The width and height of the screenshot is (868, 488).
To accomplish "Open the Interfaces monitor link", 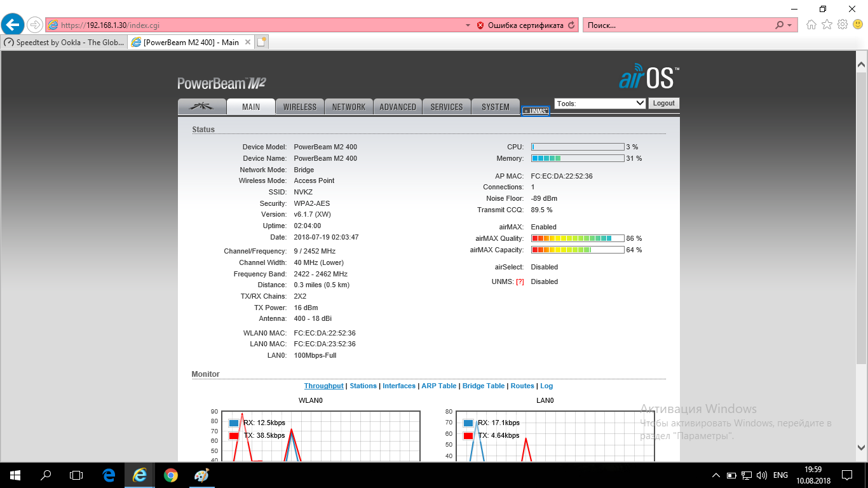I will tap(399, 386).
